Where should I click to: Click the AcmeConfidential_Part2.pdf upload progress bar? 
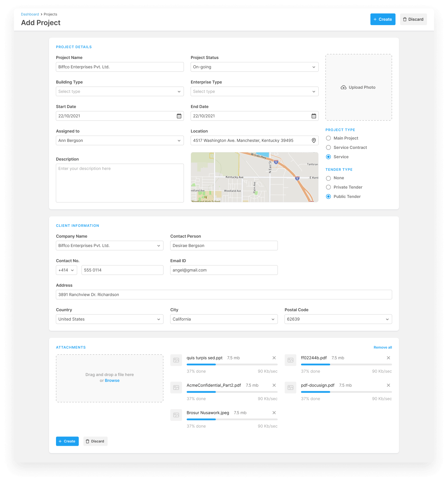point(232,392)
